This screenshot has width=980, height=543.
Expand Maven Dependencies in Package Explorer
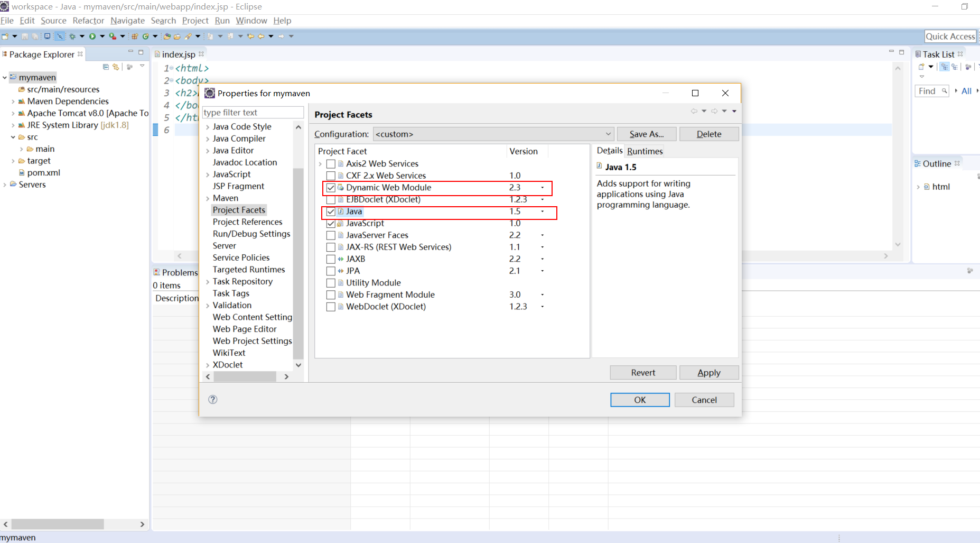(13, 101)
